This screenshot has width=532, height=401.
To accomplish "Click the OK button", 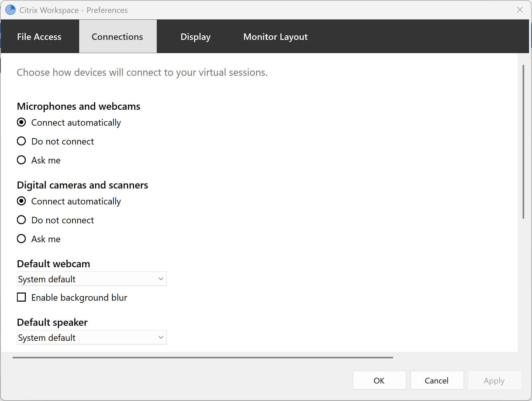I will point(379,381).
